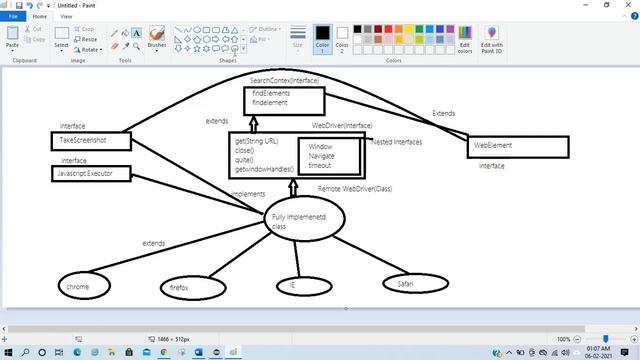
Task: Click the Crop button
Action: click(84, 29)
